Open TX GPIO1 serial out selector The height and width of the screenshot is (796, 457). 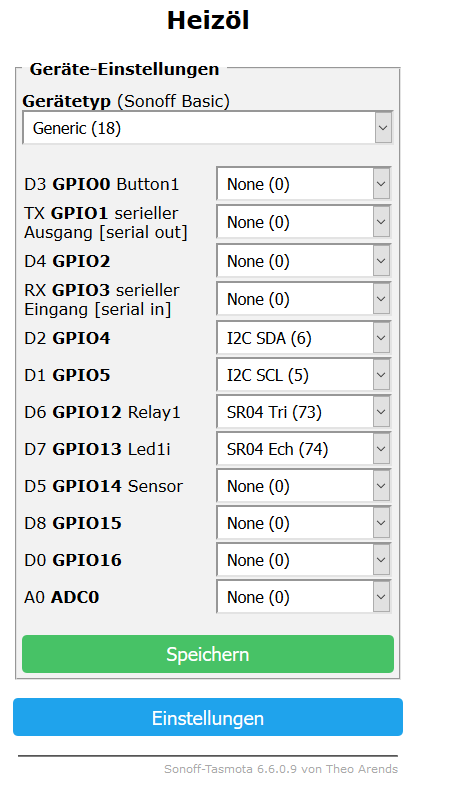tap(303, 222)
